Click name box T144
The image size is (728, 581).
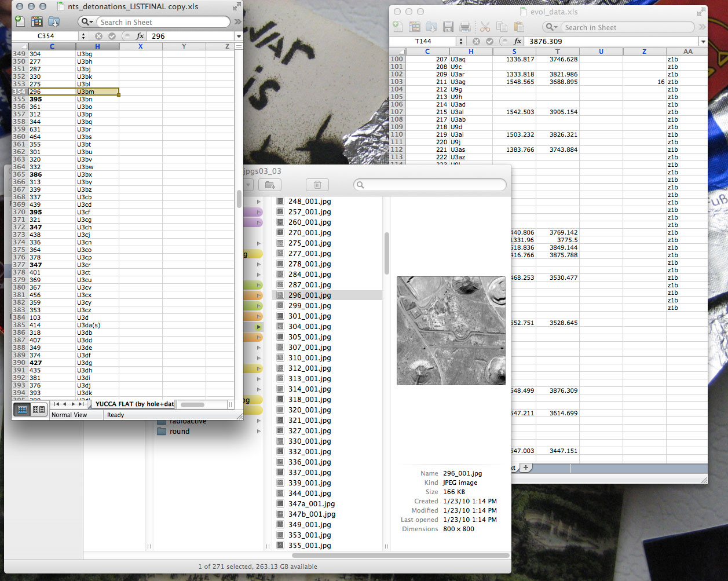click(x=423, y=41)
